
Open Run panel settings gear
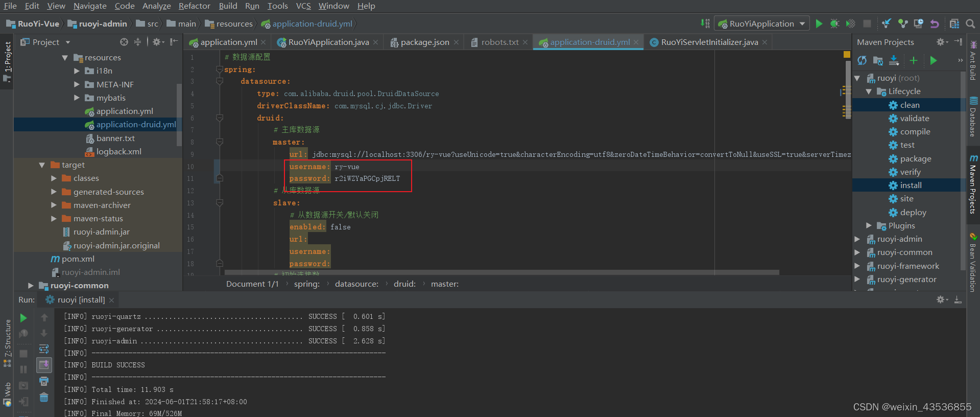942,300
